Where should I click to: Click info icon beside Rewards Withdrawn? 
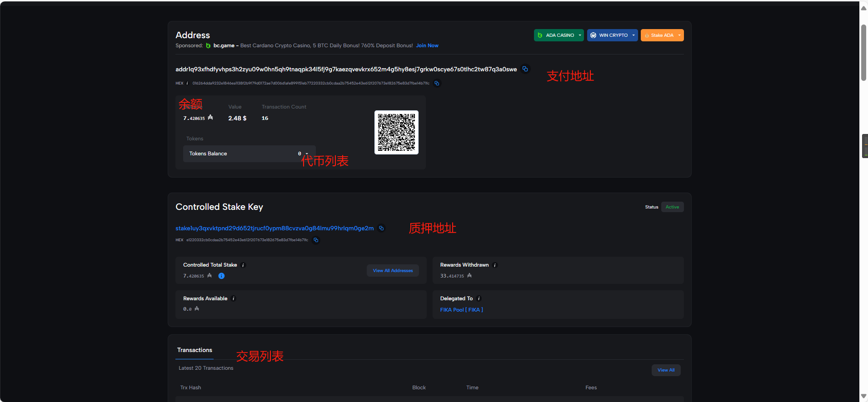click(x=495, y=265)
